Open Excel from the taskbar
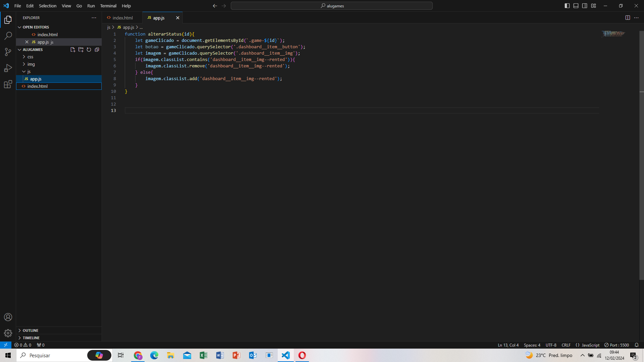 click(x=203, y=355)
